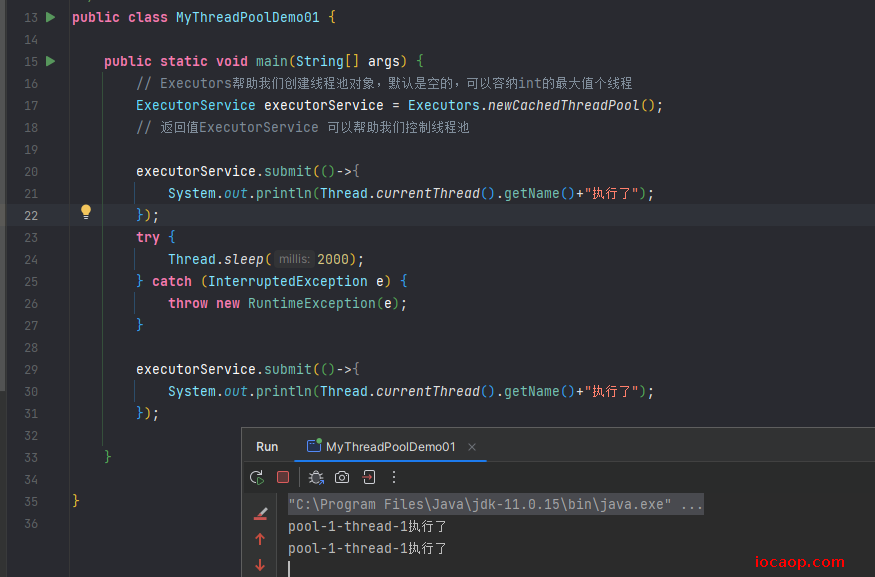This screenshot has width=875, height=577.
Task: Click the yellow lightbulb quick-fix icon
Action: pos(86,212)
